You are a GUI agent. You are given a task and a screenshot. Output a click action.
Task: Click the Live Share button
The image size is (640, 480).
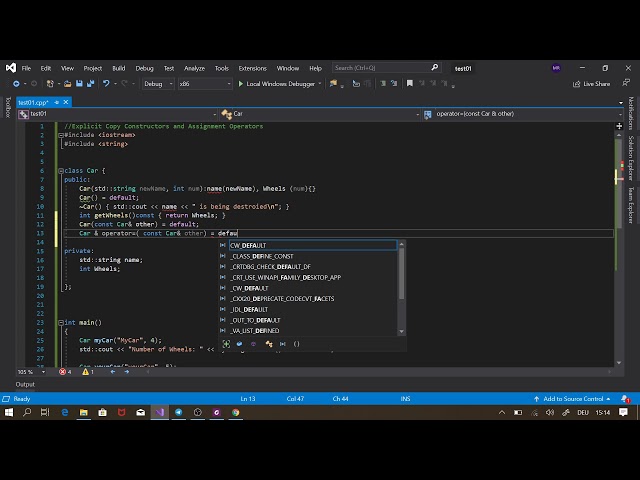(x=592, y=84)
